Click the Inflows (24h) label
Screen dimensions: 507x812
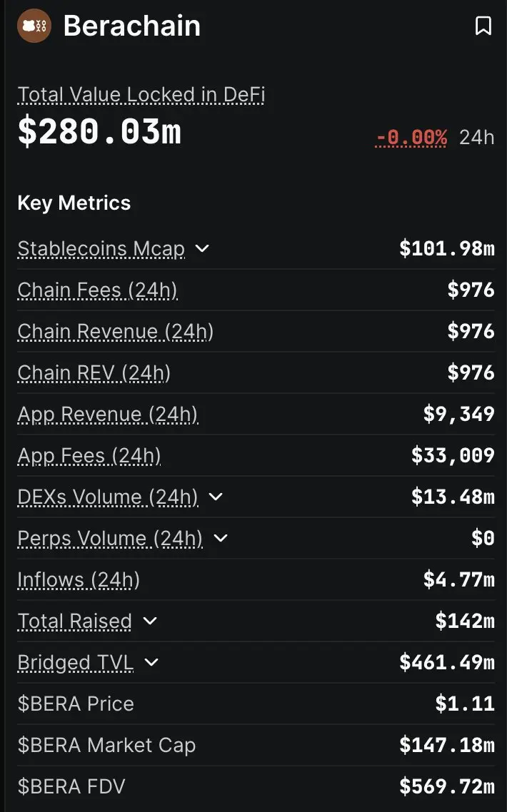tap(79, 579)
